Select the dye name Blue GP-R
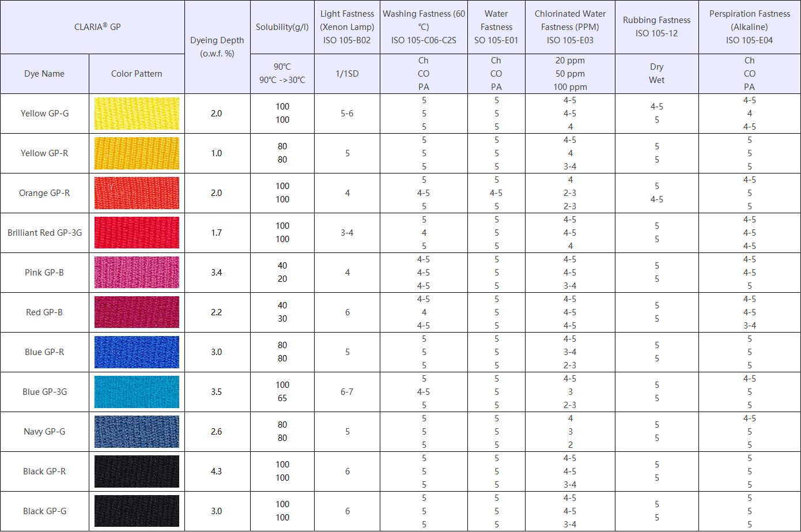 (44, 352)
